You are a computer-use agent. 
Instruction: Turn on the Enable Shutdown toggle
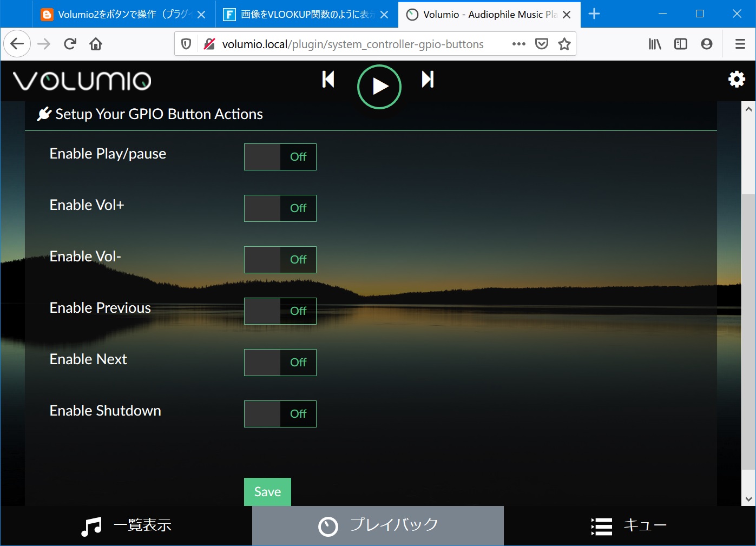click(280, 413)
